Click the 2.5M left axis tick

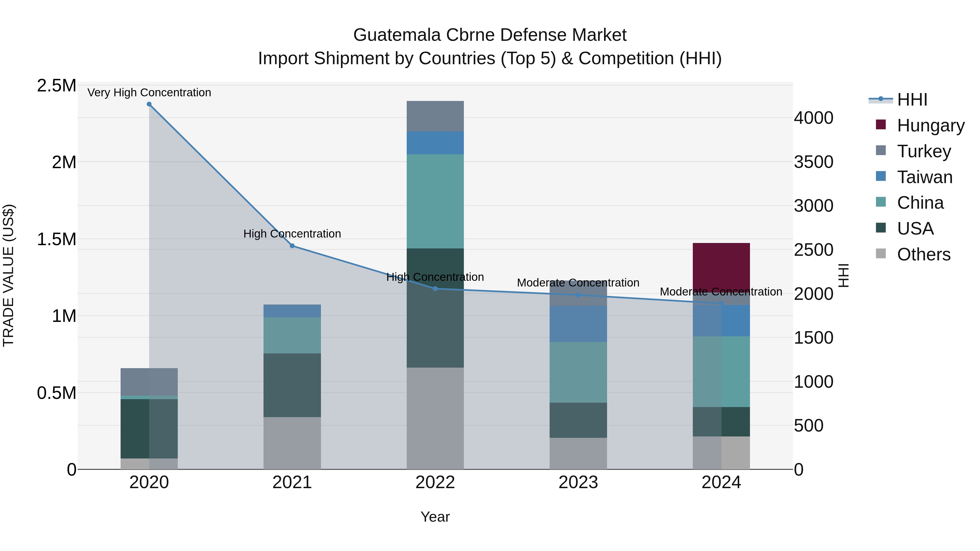tap(57, 85)
